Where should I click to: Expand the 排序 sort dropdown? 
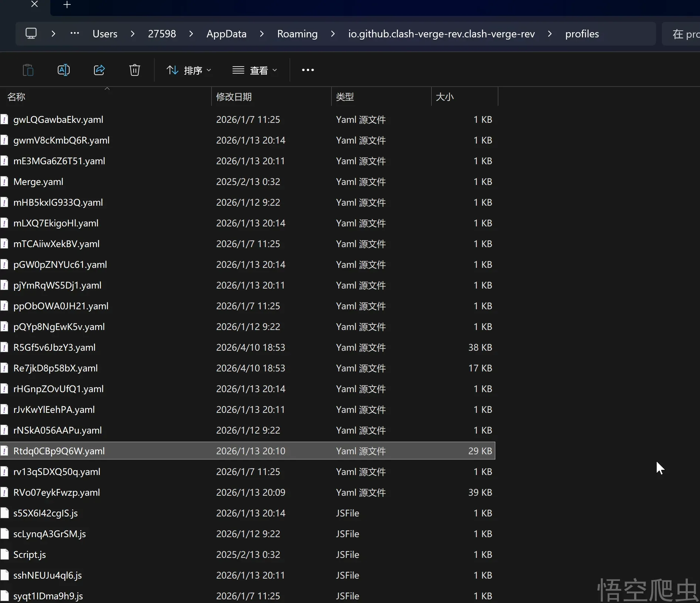click(x=189, y=70)
